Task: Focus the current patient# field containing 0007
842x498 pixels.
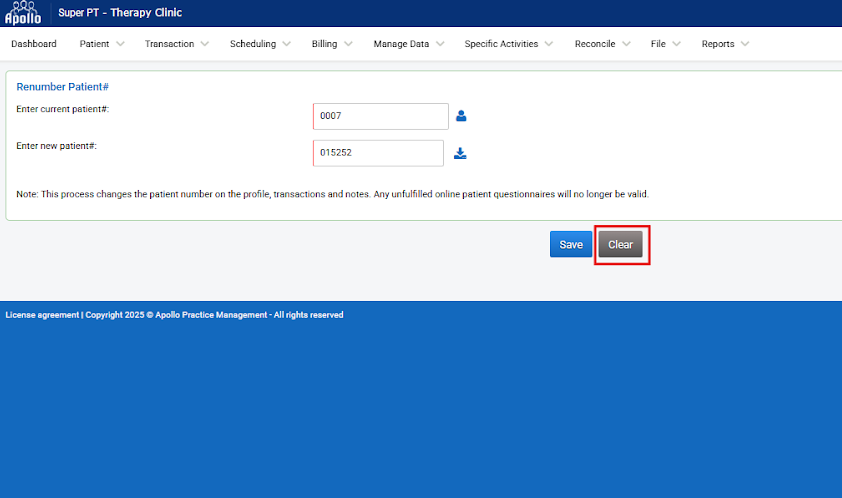Action: (380, 116)
